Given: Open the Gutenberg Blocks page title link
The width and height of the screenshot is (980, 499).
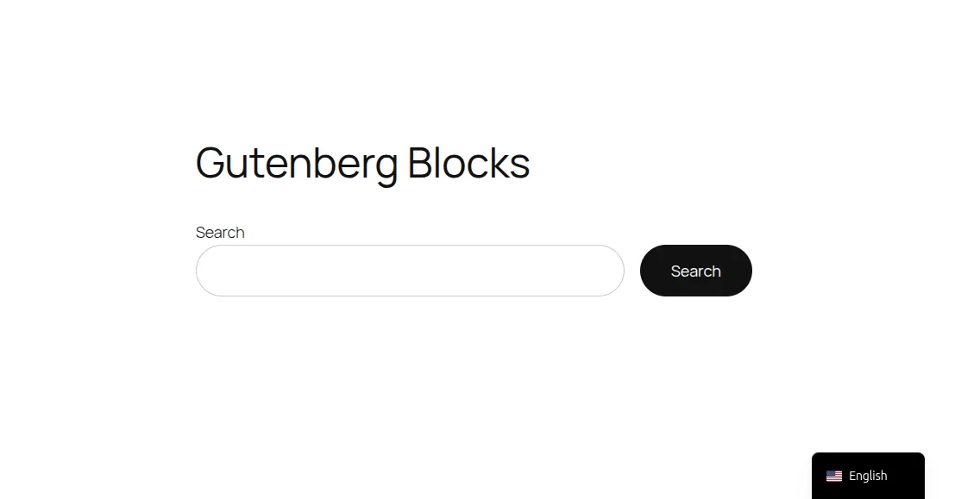Looking at the screenshot, I should [x=362, y=164].
